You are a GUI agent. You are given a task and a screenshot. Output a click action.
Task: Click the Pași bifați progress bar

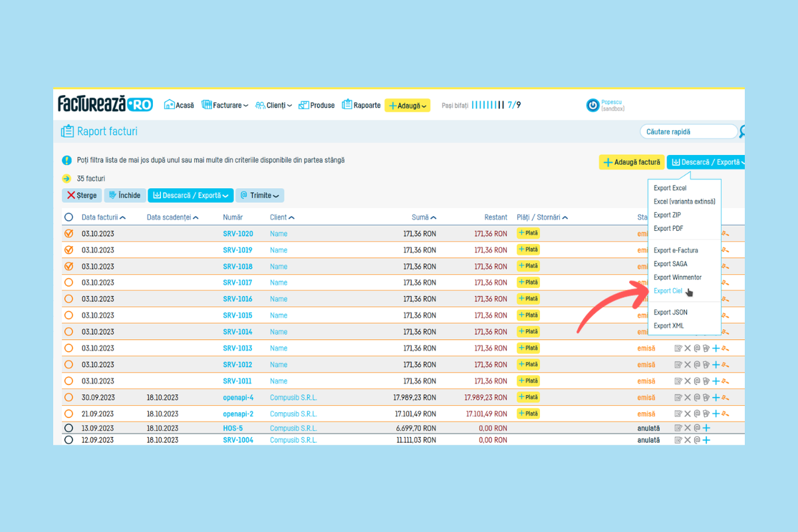point(487,105)
